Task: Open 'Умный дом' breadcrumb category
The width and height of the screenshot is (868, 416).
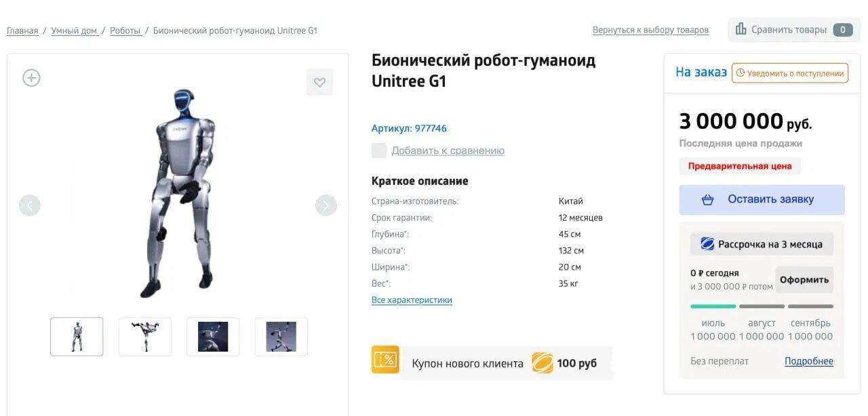Action: (74, 30)
